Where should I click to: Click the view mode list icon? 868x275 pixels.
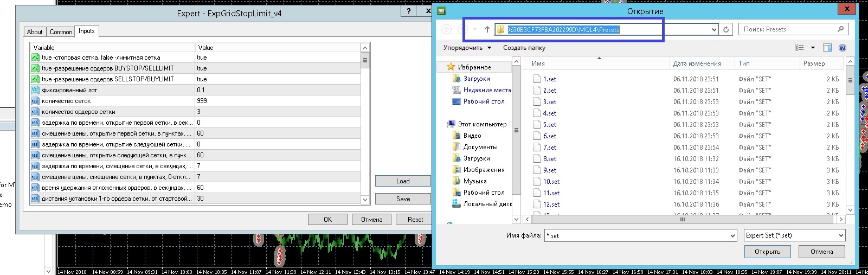tap(799, 48)
